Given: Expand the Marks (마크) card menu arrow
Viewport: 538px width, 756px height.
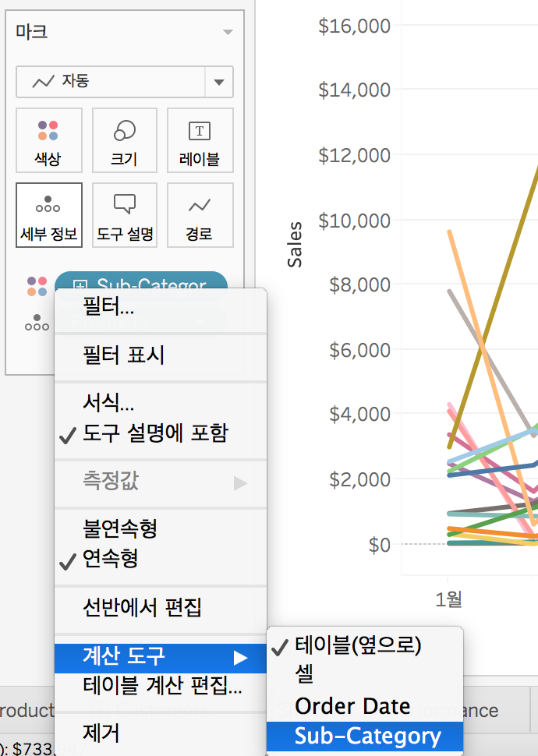Looking at the screenshot, I should click(228, 32).
